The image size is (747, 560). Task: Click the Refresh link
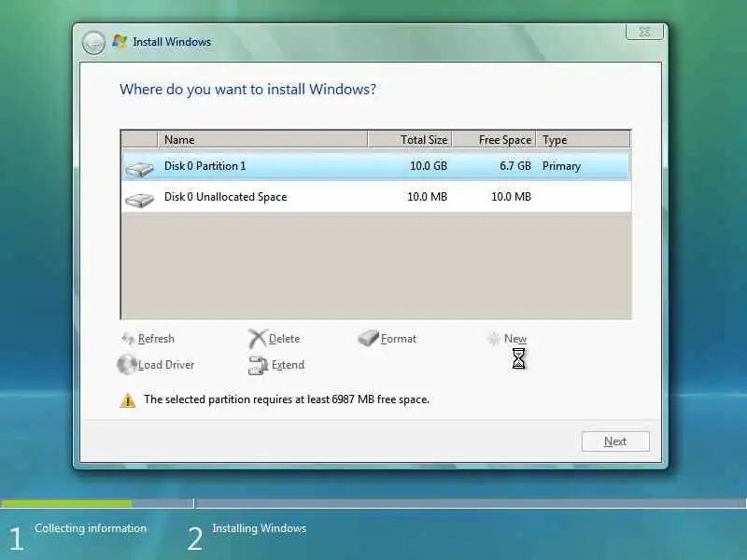(156, 339)
